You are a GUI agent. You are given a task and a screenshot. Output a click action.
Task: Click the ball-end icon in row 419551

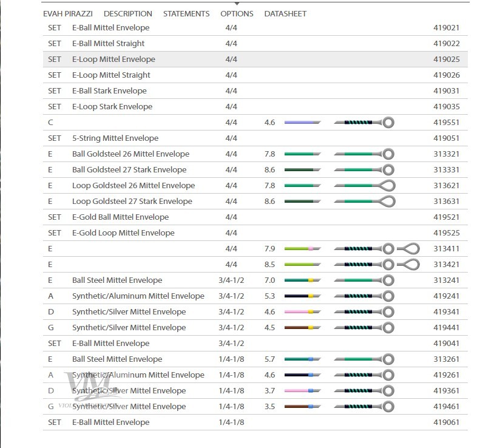coord(364,123)
